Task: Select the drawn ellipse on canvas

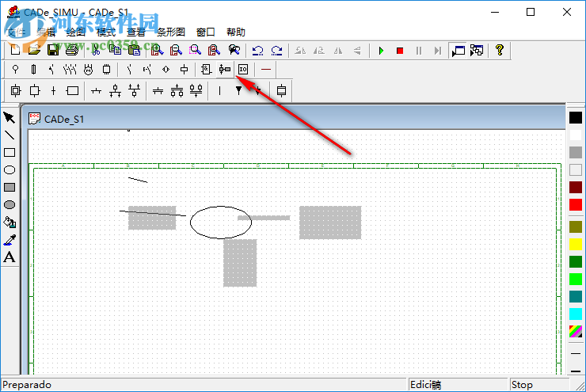Action: pos(221,223)
